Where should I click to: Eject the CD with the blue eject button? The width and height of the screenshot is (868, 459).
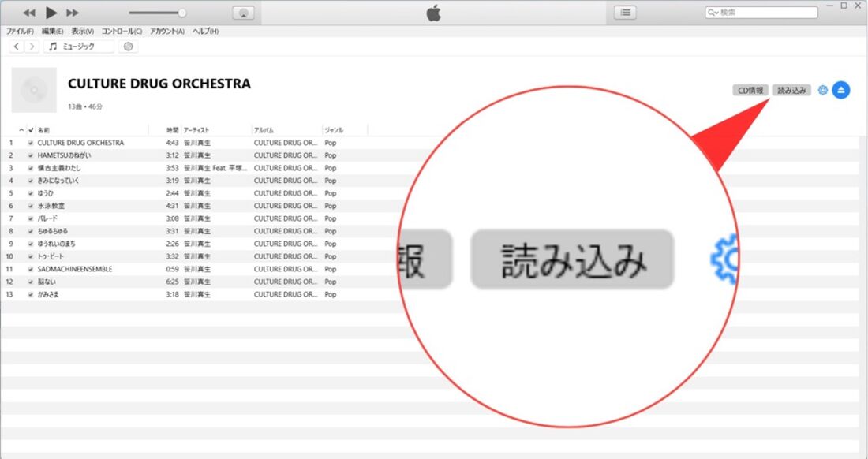point(841,90)
